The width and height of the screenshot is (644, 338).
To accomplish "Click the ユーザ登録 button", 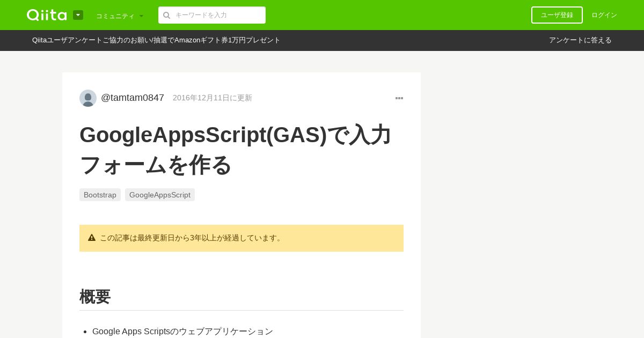I will pyautogui.click(x=557, y=15).
